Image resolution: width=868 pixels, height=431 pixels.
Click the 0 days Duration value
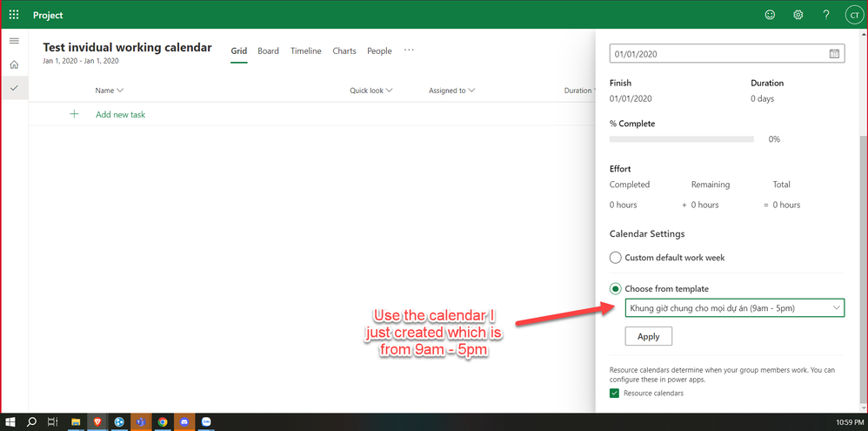[763, 98]
